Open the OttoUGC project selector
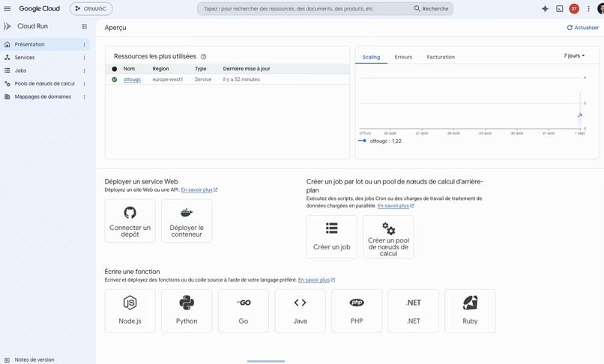 click(91, 8)
